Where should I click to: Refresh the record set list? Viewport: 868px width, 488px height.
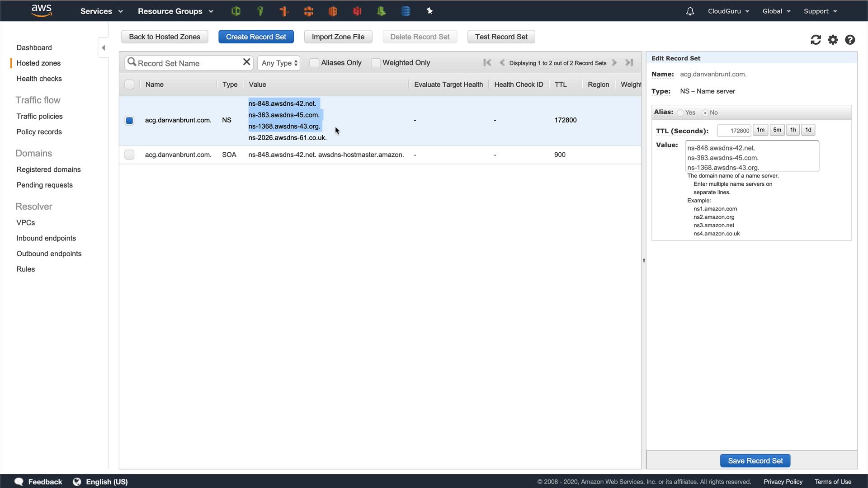pyautogui.click(x=816, y=40)
